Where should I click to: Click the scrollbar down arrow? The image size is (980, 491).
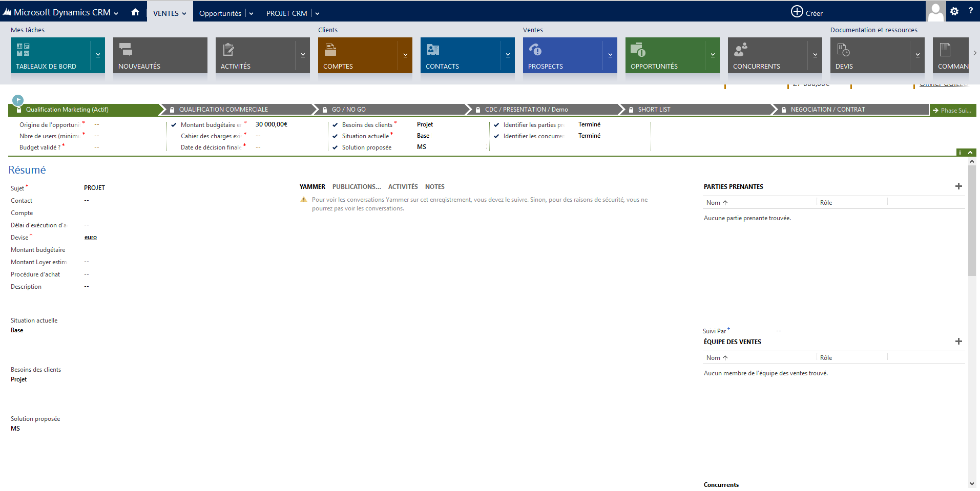pos(972,484)
